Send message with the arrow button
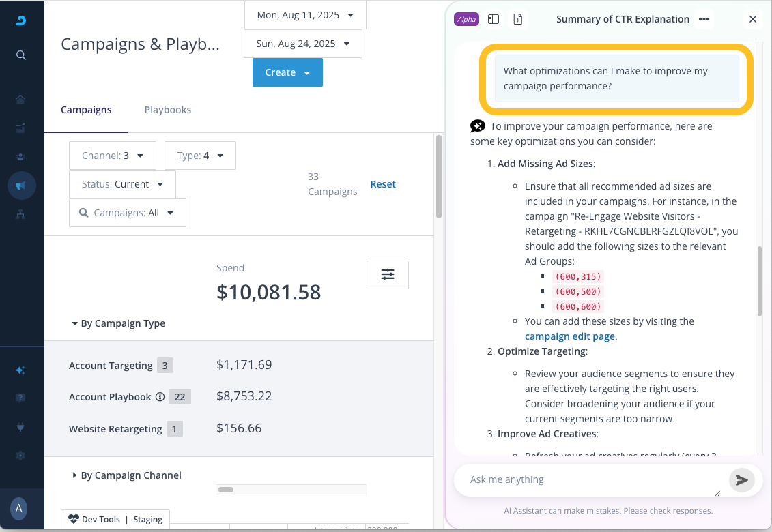 click(x=741, y=480)
